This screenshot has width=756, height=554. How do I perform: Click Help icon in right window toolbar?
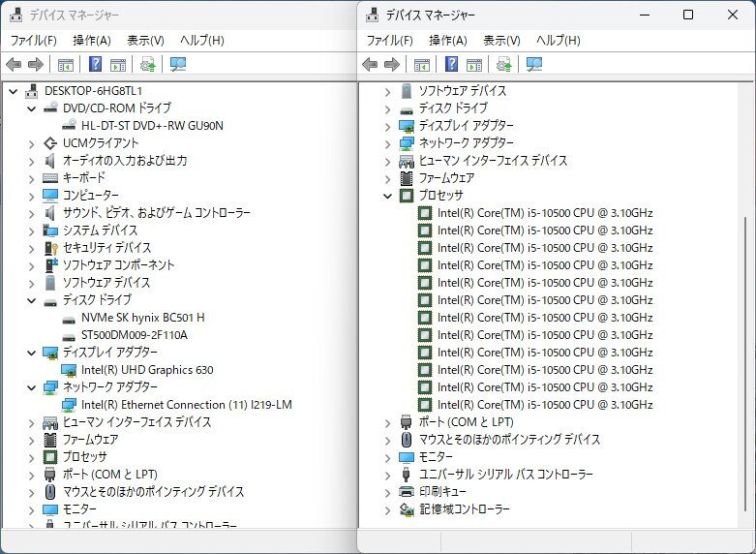point(452,64)
